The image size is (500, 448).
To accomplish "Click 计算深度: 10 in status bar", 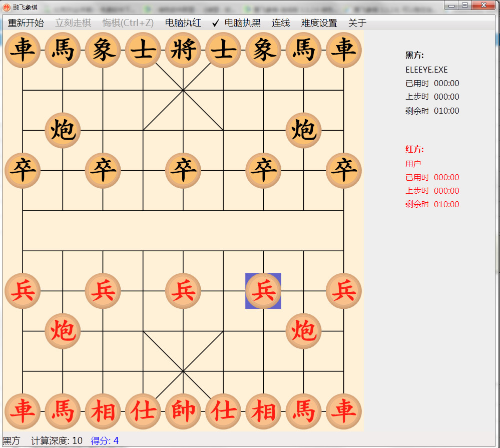I will [57, 440].
